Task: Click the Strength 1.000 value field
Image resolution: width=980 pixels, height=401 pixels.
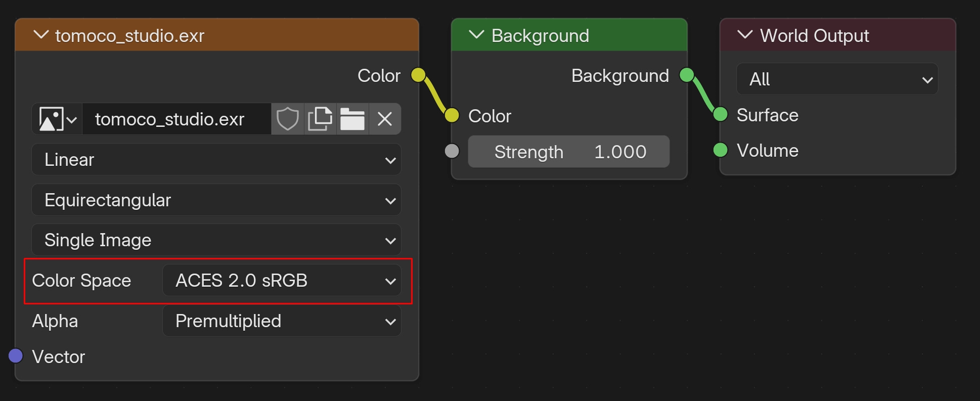Action: 569,151
